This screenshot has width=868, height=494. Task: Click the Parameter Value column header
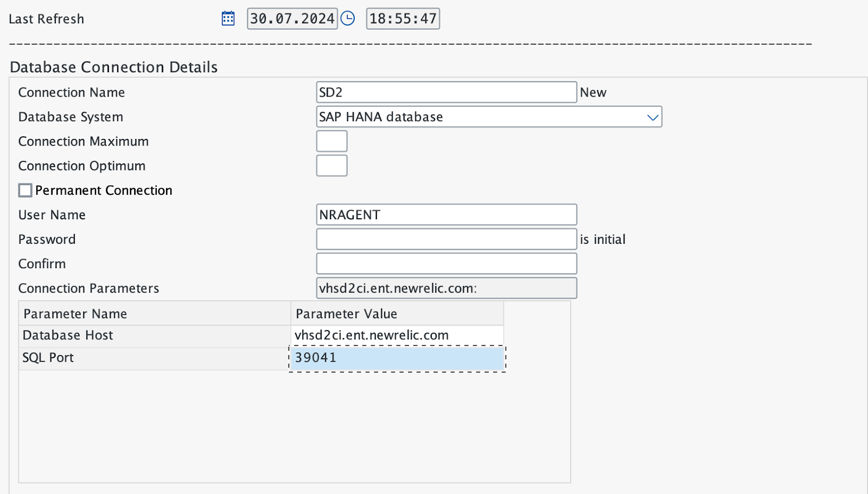[x=345, y=313]
